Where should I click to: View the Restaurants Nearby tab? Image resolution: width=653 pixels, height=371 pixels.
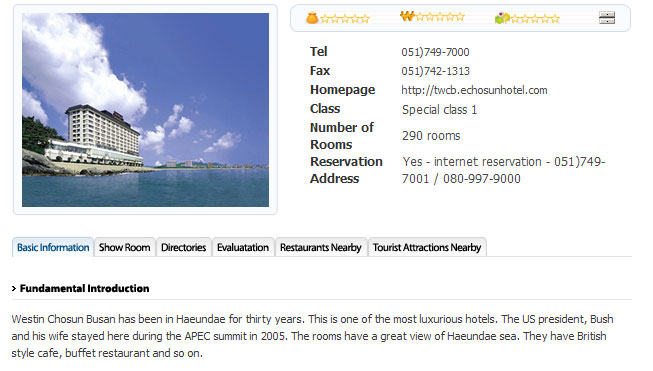click(321, 247)
